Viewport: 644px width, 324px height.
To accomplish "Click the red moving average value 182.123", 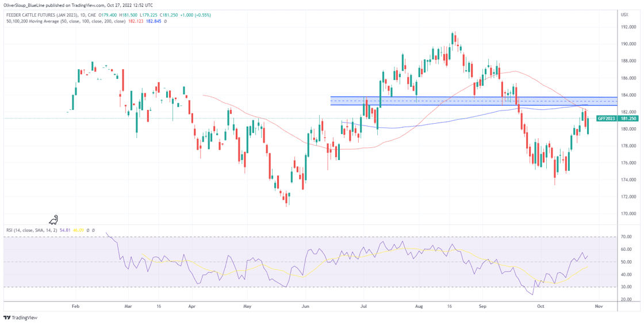I will click(135, 21).
